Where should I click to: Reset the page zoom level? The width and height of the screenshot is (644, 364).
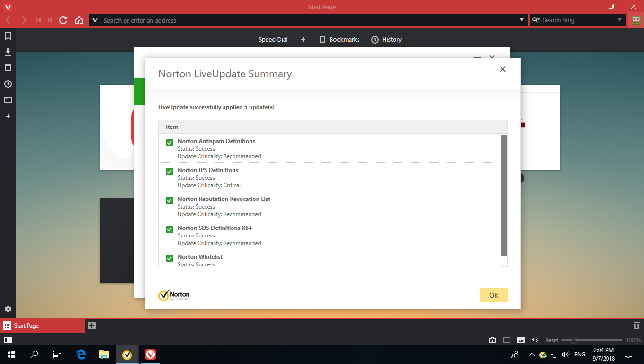[x=552, y=340]
